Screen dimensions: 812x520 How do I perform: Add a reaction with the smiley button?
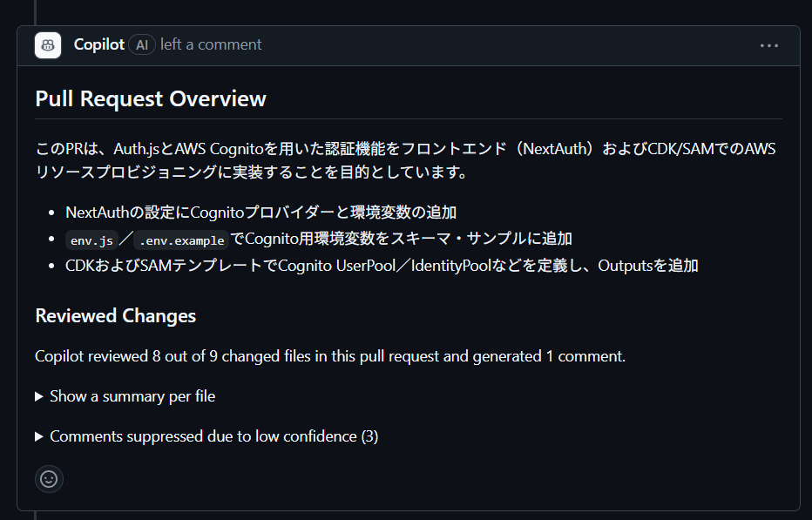coord(49,479)
